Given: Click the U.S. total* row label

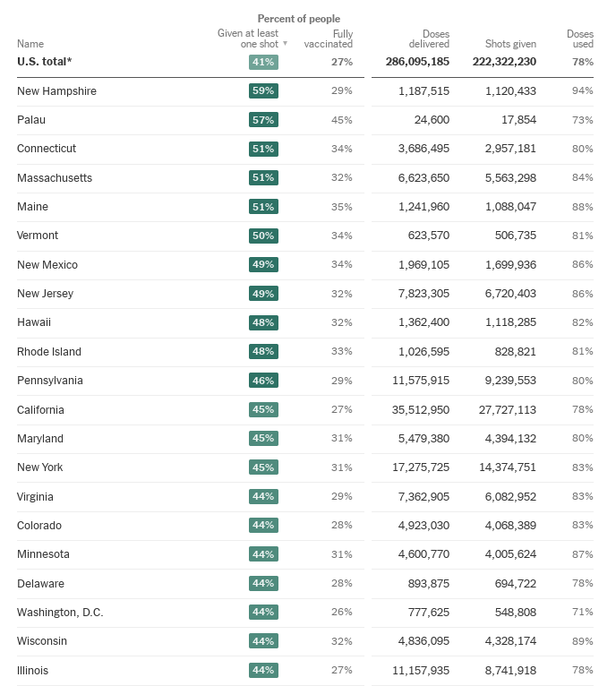Looking at the screenshot, I should tap(44, 62).
